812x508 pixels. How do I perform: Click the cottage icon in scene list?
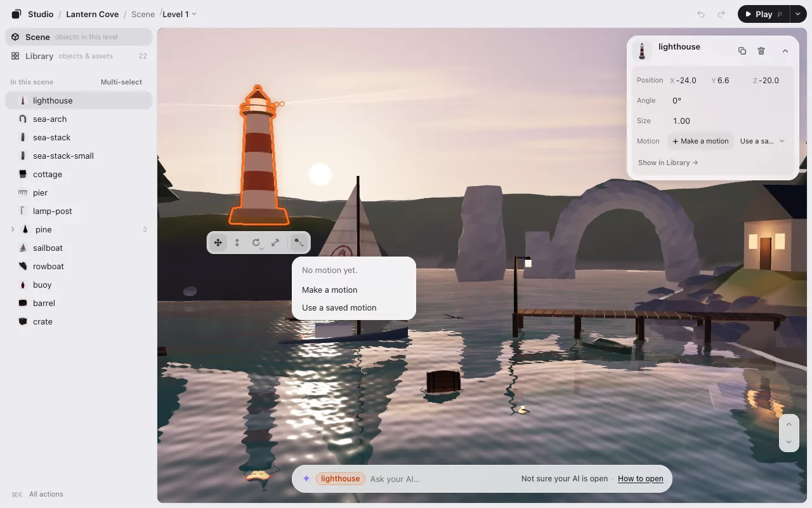tap(23, 174)
